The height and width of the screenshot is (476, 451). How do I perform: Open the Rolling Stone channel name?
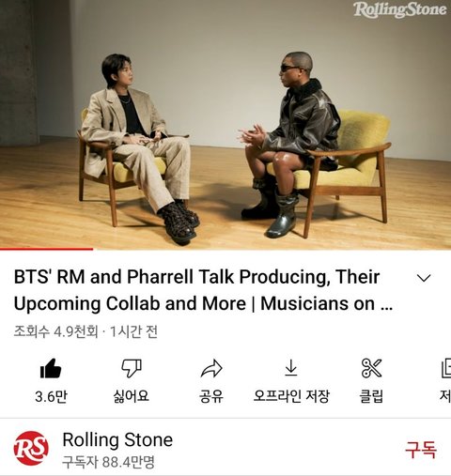[x=117, y=439]
